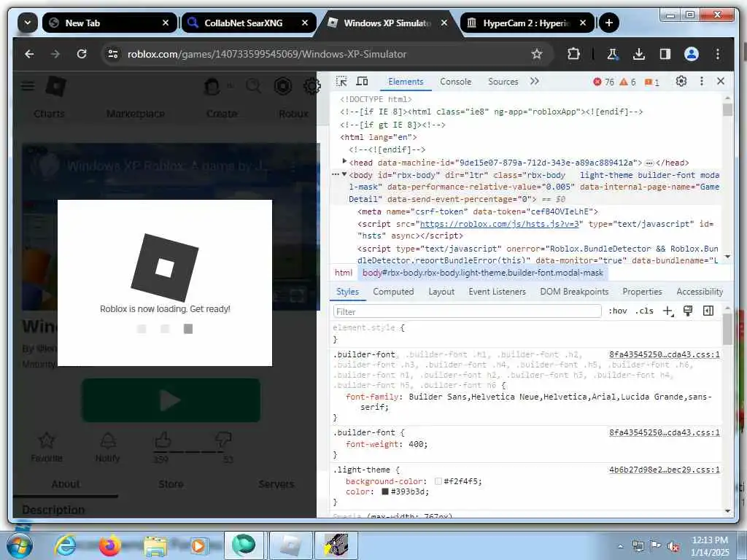Image resolution: width=747 pixels, height=560 pixels.
Task: Select the body#rbx-body breadcrumb
Action: pyautogui.click(x=483, y=273)
